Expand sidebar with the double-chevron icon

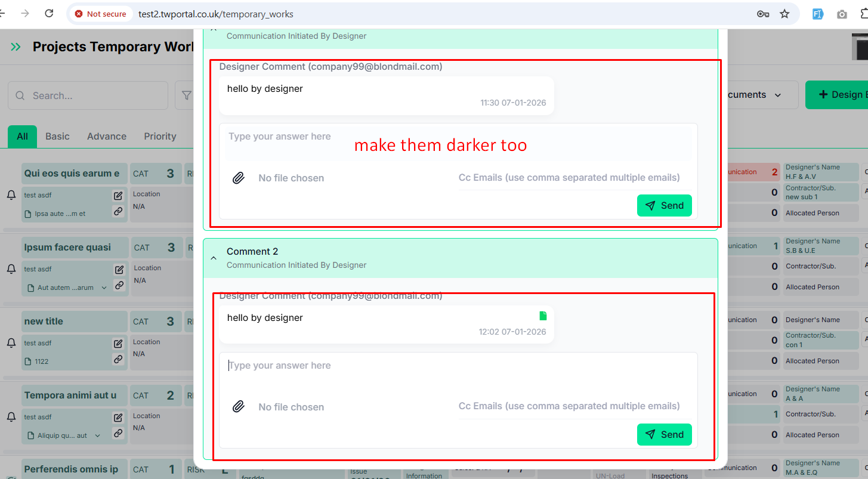click(x=16, y=47)
